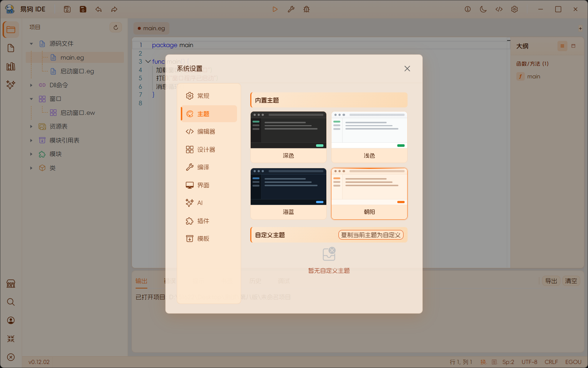Screen dimensions: 588x368
Task: Click the build wrench icon in toolbar
Action: click(291, 9)
